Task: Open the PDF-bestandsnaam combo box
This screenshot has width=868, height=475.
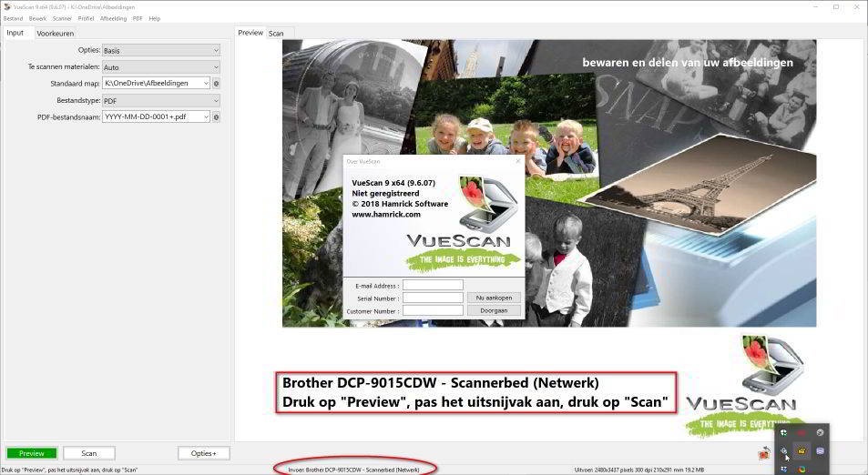Action: (156, 116)
